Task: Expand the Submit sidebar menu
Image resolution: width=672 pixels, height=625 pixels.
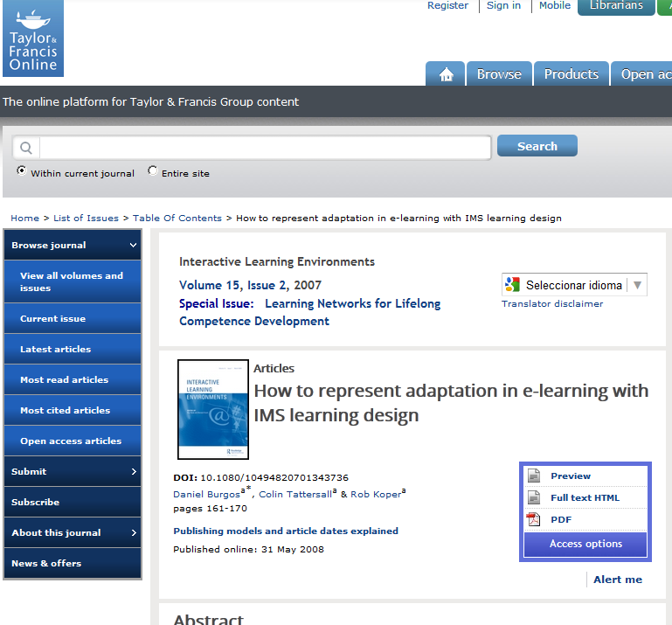Action: [x=133, y=472]
